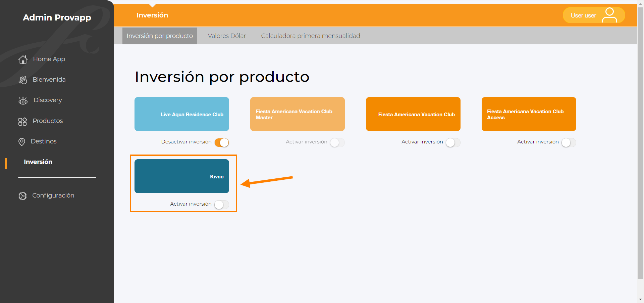The width and height of the screenshot is (644, 303).
Task: Open the Inversión por producto tab
Action: pyautogui.click(x=160, y=36)
